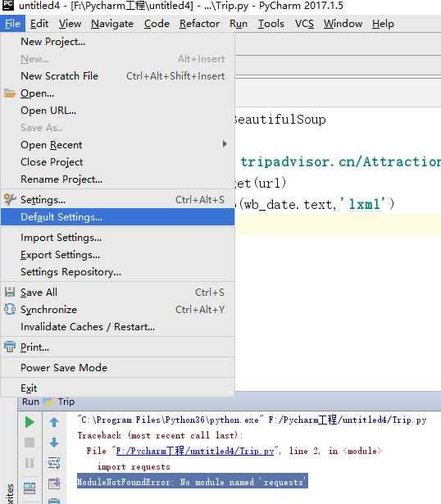Click the Stop process button
Viewport: 441px width, 504px height.
click(30, 443)
